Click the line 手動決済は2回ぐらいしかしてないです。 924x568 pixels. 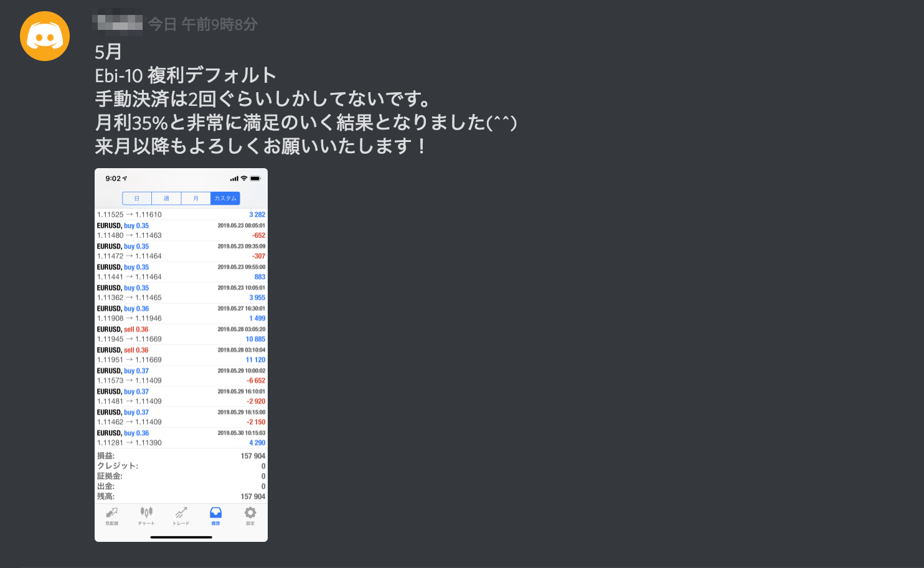click(x=263, y=99)
